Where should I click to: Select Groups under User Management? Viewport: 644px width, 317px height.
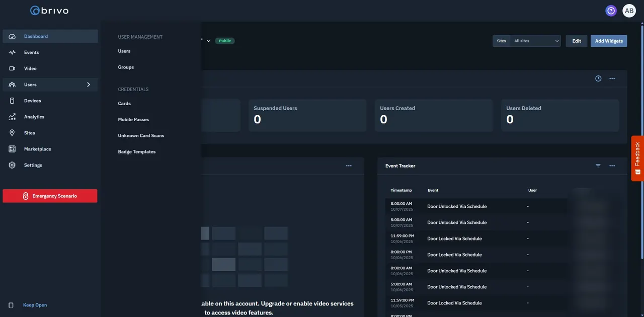pos(126,67)
